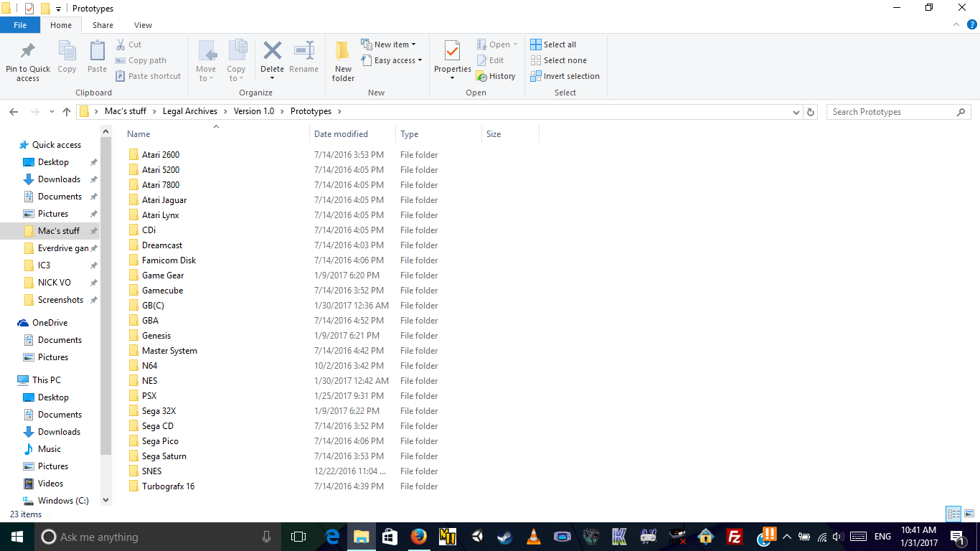Open the New item dropdown
This screenshot has height=551, width=980.
point(388,44)
